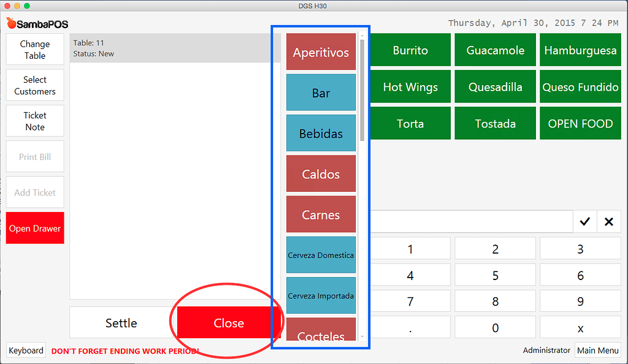Open the OPEN FOOD entry
The width and height of the screenshot is (628, 364).
pyautogui.click(x=580, y=123)
